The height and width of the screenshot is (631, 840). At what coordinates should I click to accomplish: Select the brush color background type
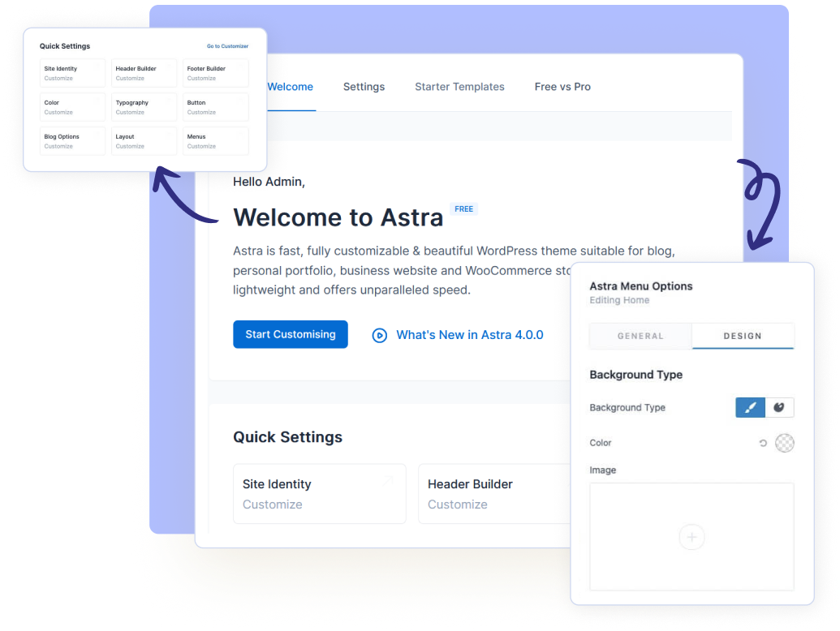(750, 407)
